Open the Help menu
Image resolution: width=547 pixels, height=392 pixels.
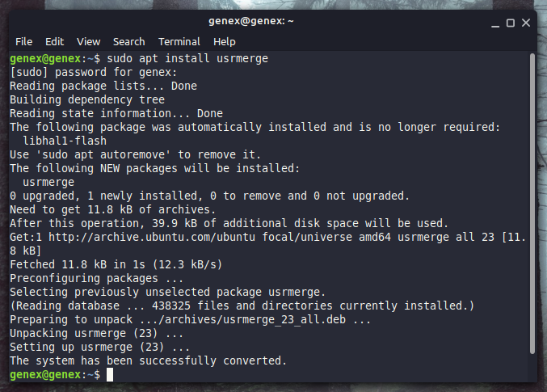(x=225, y=42)
